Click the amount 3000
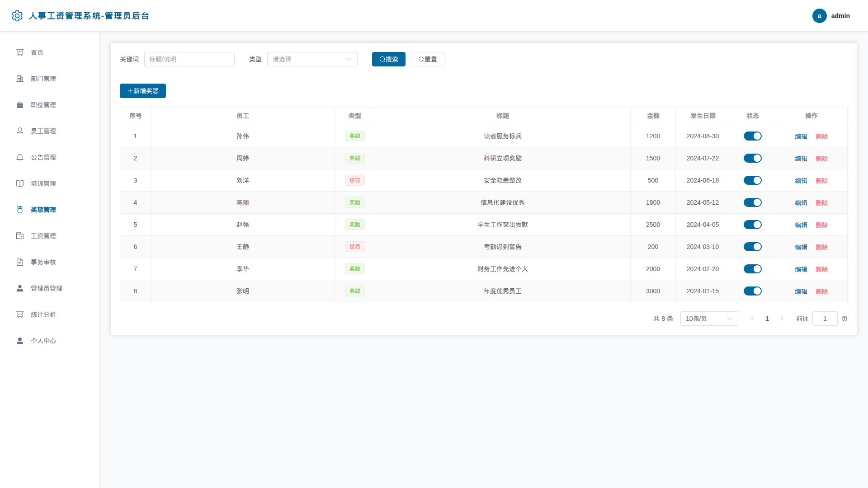Screen dimensions: 868x488 [653, 291]
